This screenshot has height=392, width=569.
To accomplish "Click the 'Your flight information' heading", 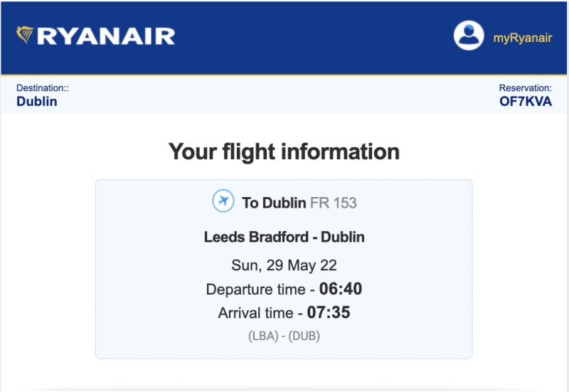I will pos(284,152).
